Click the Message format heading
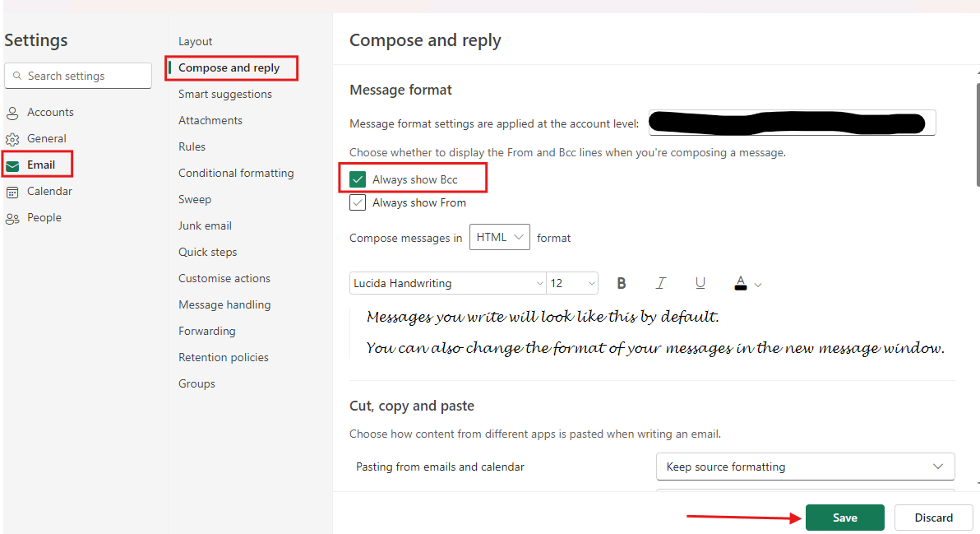 tap(400, 90)
